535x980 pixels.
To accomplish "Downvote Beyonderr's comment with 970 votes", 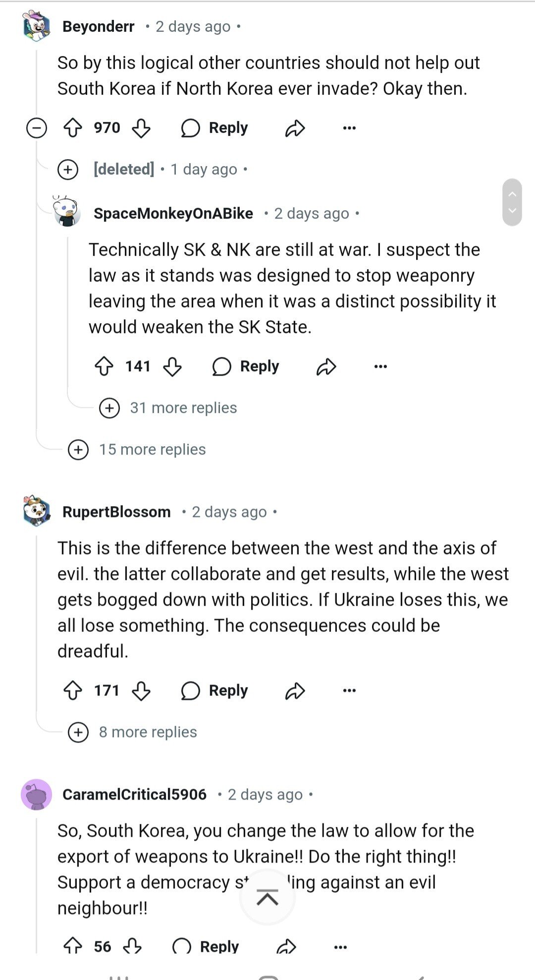I will (141, 128).
